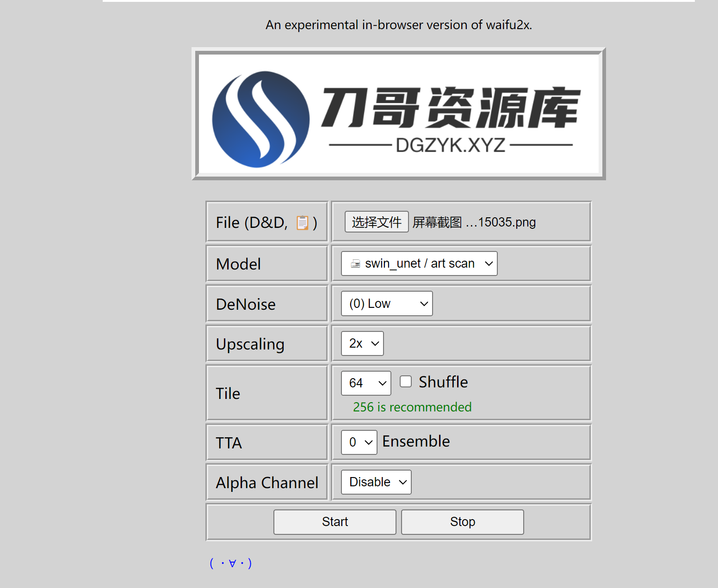
Task: Click the DeNoise row label
Action: tap(246, 304)
